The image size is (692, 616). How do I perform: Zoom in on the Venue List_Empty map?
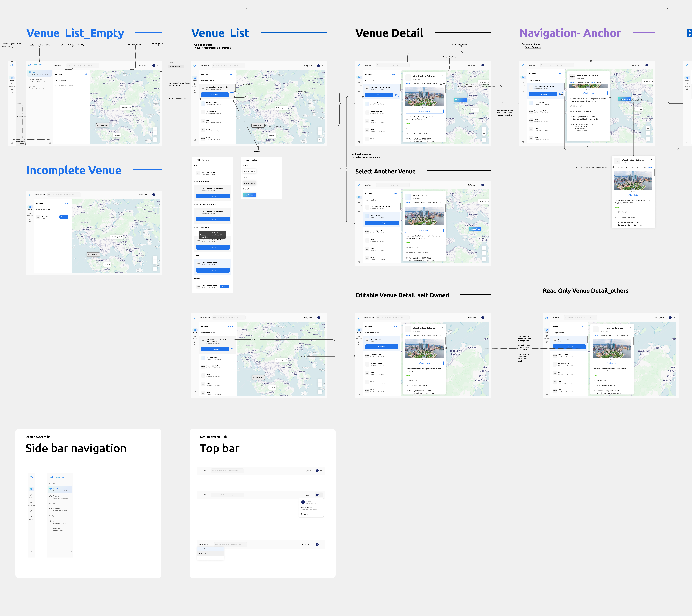point(155,129)
